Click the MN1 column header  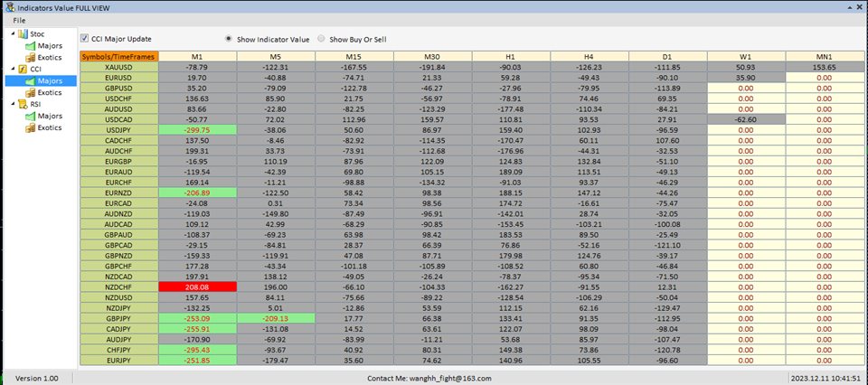click(825, 56)
